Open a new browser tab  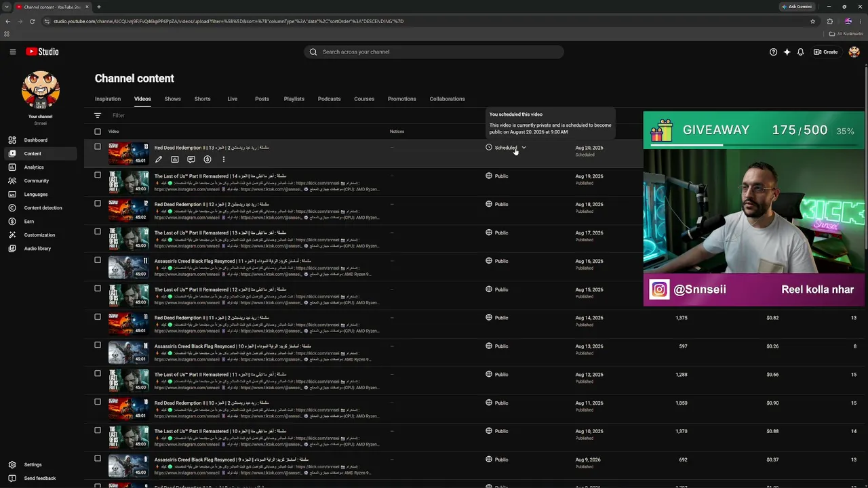point(99,7)
